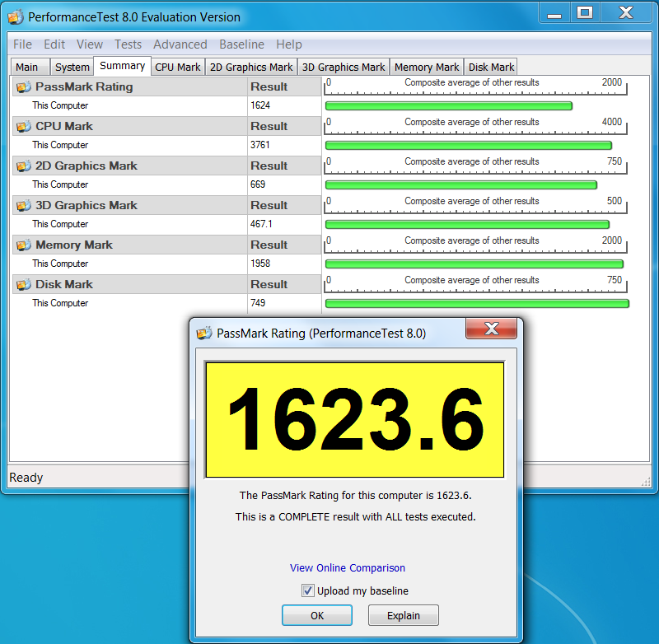Click the Memory Mark row icon

24,245
